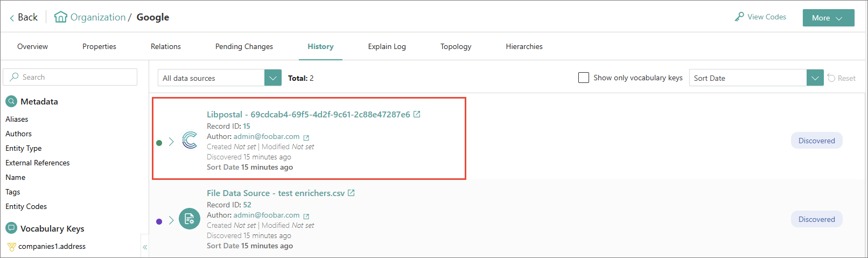
Task: Click the key icon beside View Codes
Action: tap(739, 17)
